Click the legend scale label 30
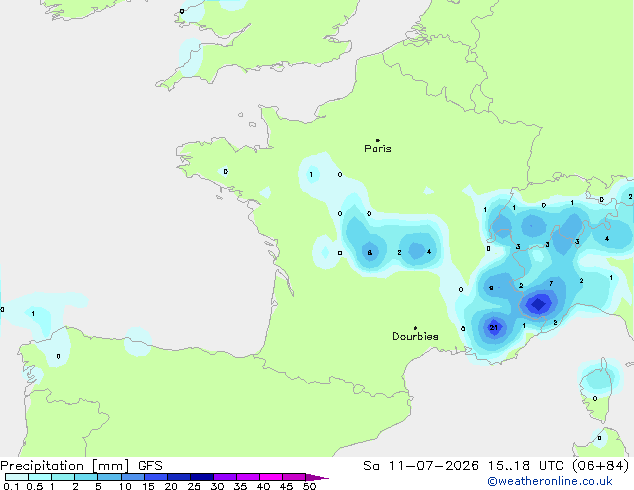 pos(217,486)
